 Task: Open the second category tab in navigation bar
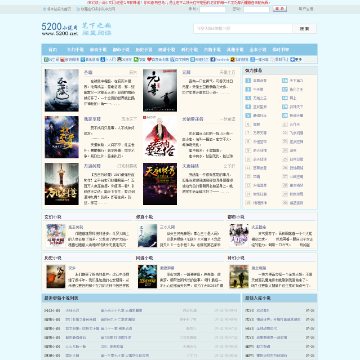click(x=75, y=50)
